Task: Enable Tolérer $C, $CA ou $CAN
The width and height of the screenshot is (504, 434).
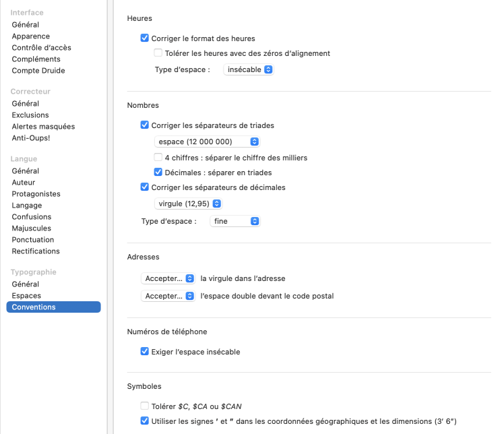Action: click(145, 406)
